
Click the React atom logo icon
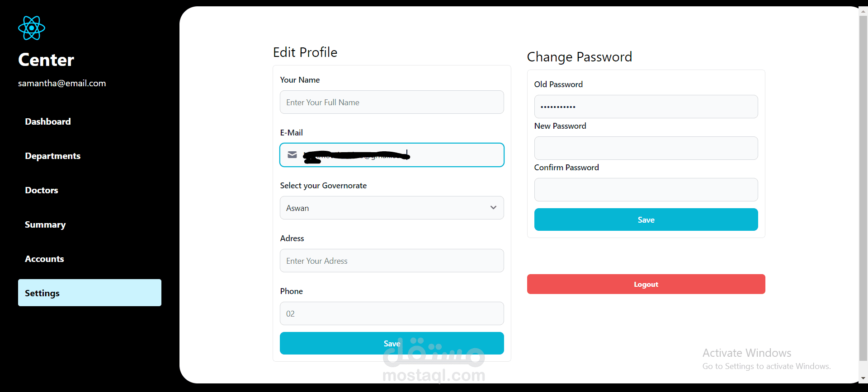click(32, 28)
